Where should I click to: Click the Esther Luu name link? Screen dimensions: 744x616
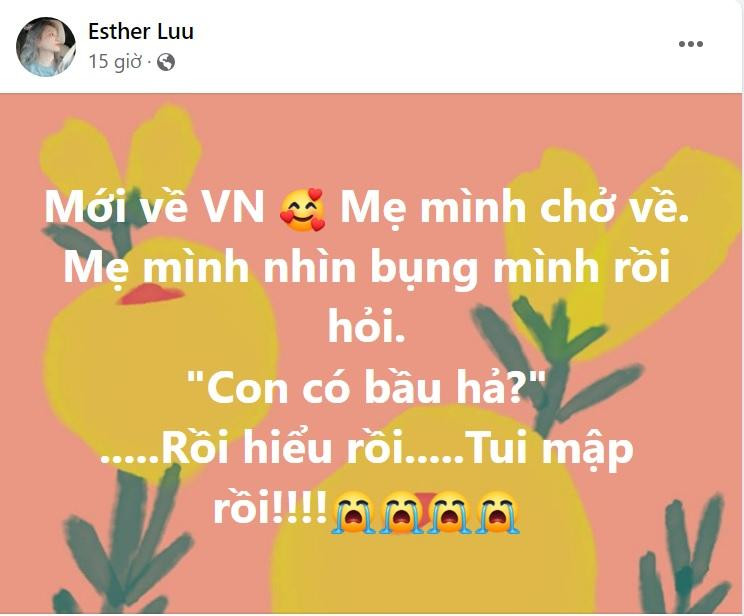[x=141, y=32]
